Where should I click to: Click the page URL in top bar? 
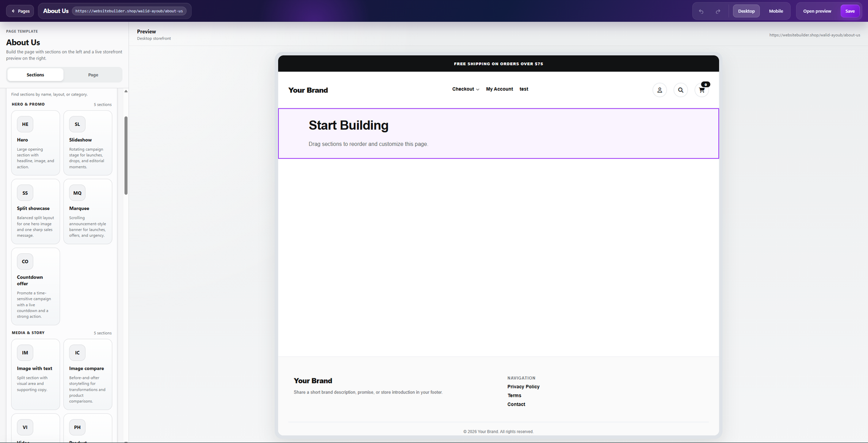(x=129, y=11)
